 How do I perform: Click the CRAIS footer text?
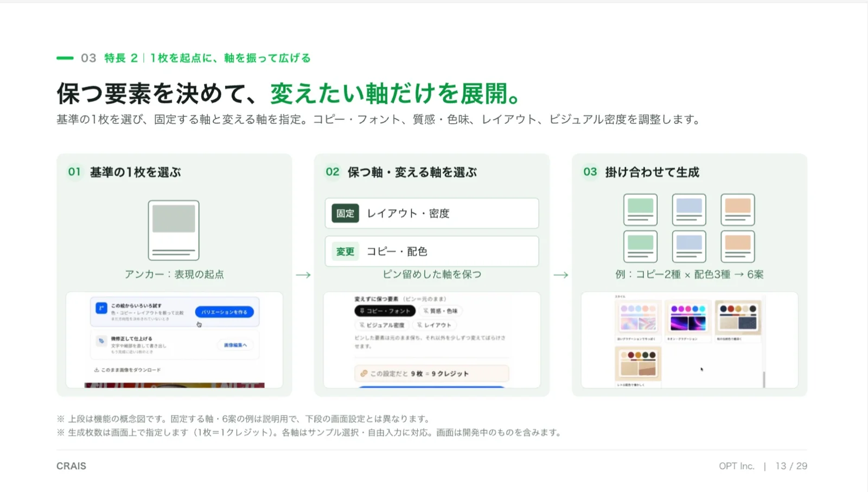pos(71,466)
